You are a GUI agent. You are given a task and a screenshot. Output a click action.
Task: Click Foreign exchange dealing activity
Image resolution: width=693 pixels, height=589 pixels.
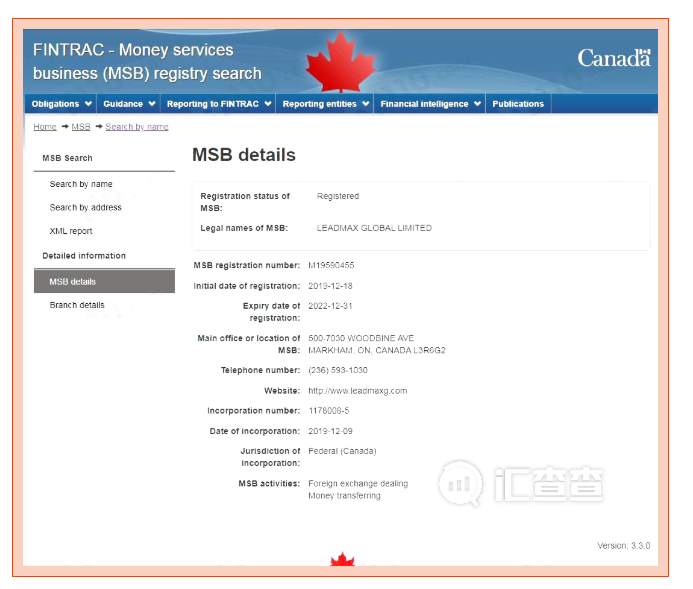point(358,483)
